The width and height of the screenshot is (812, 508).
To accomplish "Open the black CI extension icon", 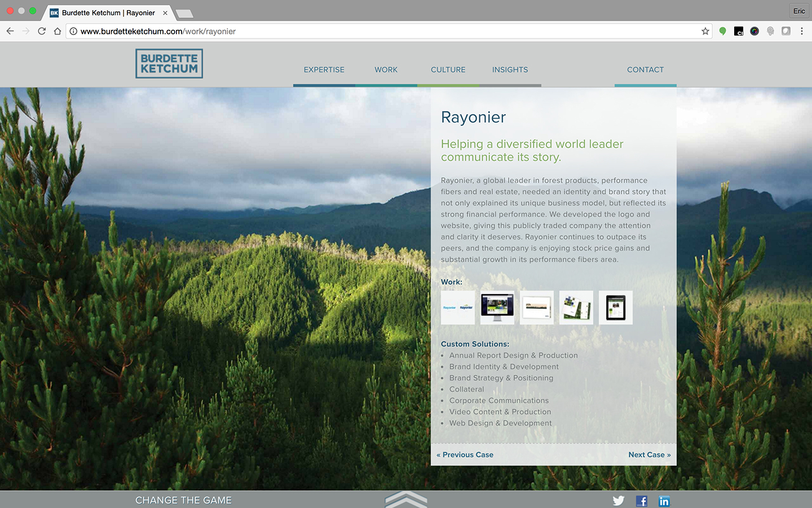I will (x=739, y=31).
